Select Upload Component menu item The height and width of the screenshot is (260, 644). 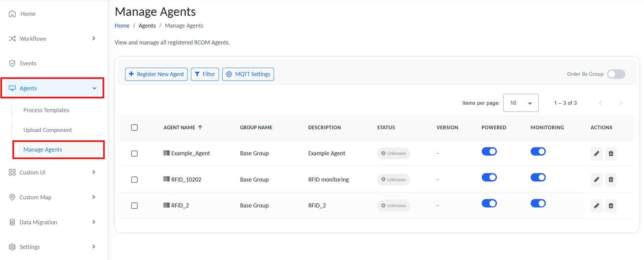pos(48,130)
